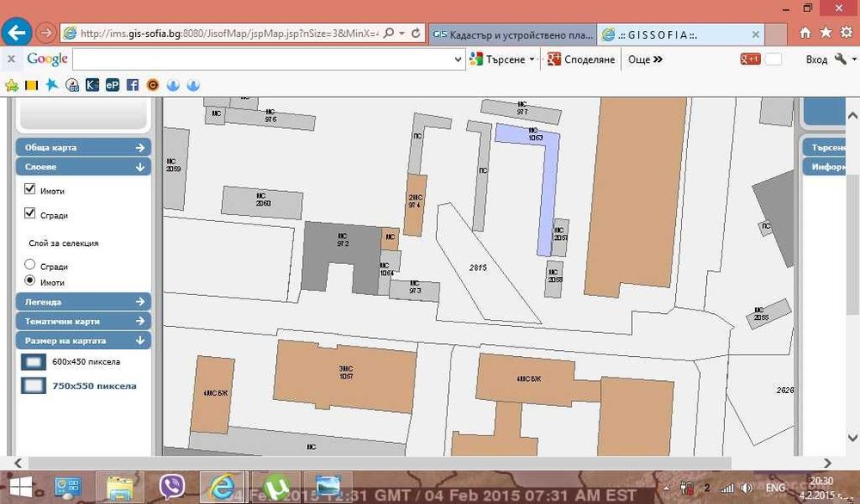Click the 750x550 map size thumbnail icon
This screenshot has height=504, width=860.
tap(34, 385)
